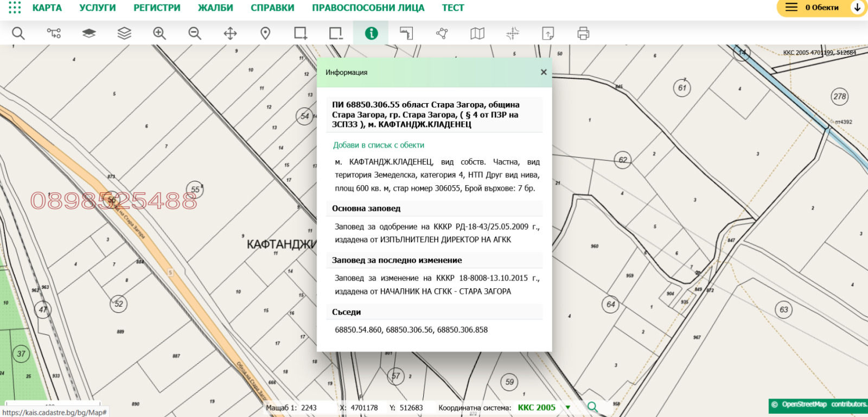Image resolution: width=868 pixels, height=417 pixels.
Task: Click the print map icon
Action: pyautogui.click(x=583, y=34)
